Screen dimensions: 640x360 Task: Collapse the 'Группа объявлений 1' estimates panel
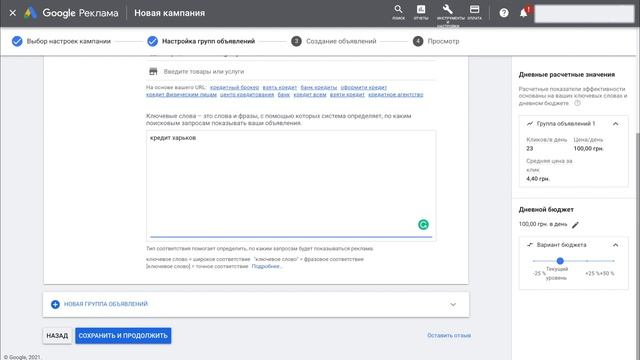point(616,124)
